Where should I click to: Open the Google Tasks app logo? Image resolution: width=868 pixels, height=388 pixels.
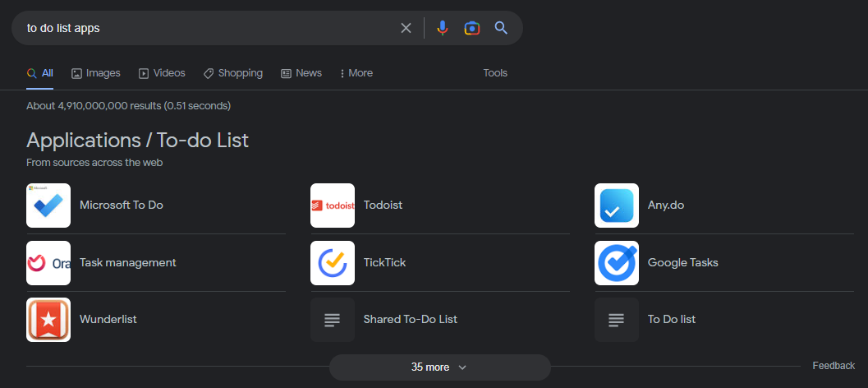point(617,263)
